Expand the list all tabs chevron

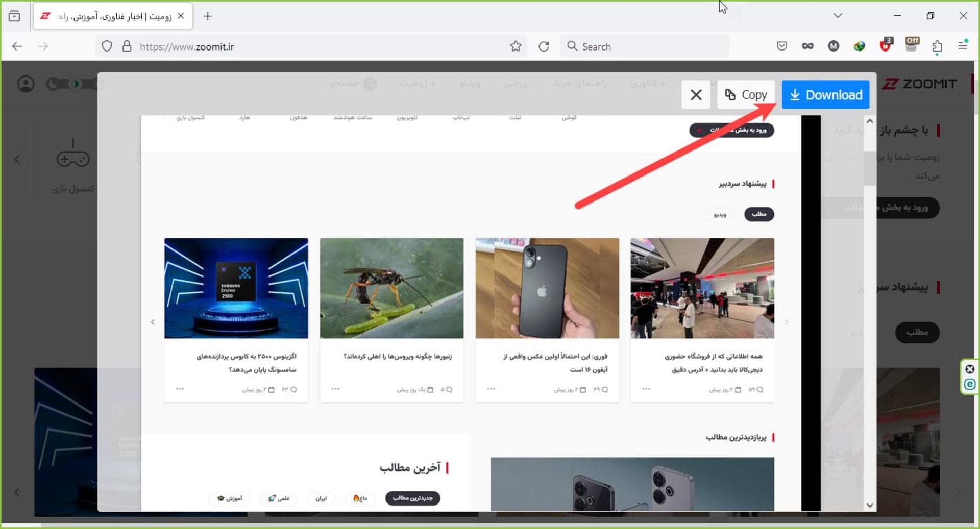[838, 16]
